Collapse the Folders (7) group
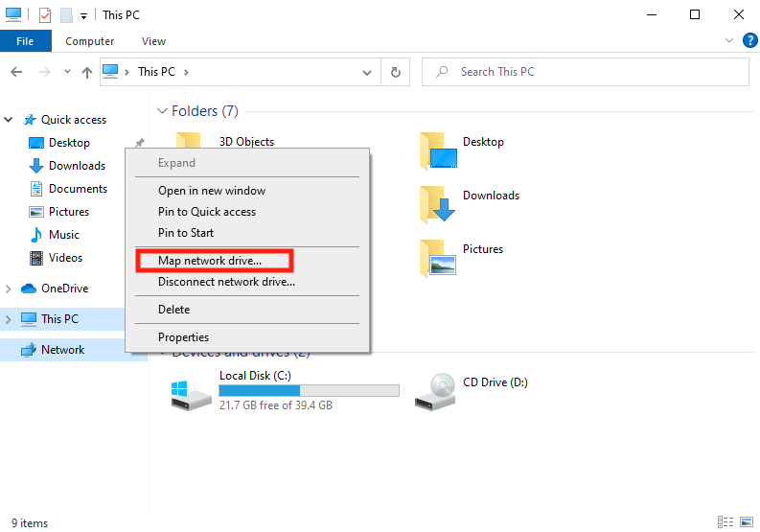The height and width of the screenshot is (532, 760). (x=162, y=111)
